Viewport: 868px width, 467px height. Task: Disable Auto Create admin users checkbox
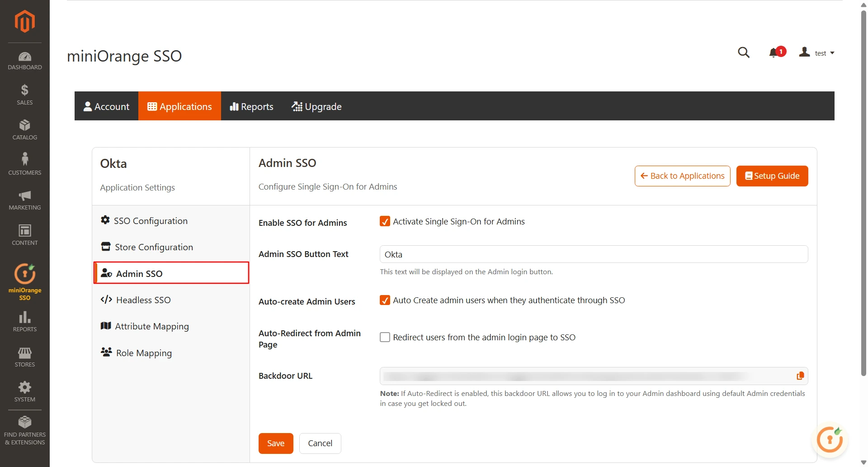[x=385, y=300]
